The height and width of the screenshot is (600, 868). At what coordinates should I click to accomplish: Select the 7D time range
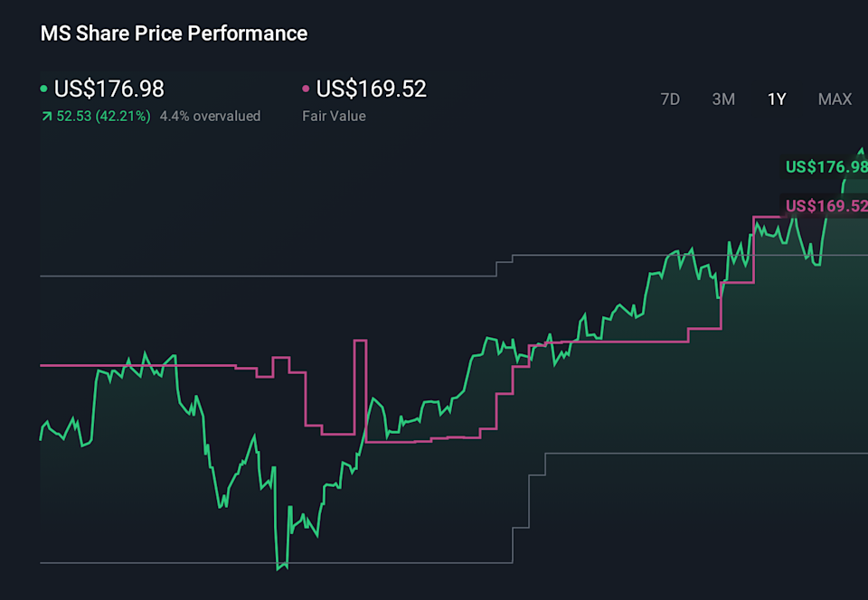click(x=670, y=99)
